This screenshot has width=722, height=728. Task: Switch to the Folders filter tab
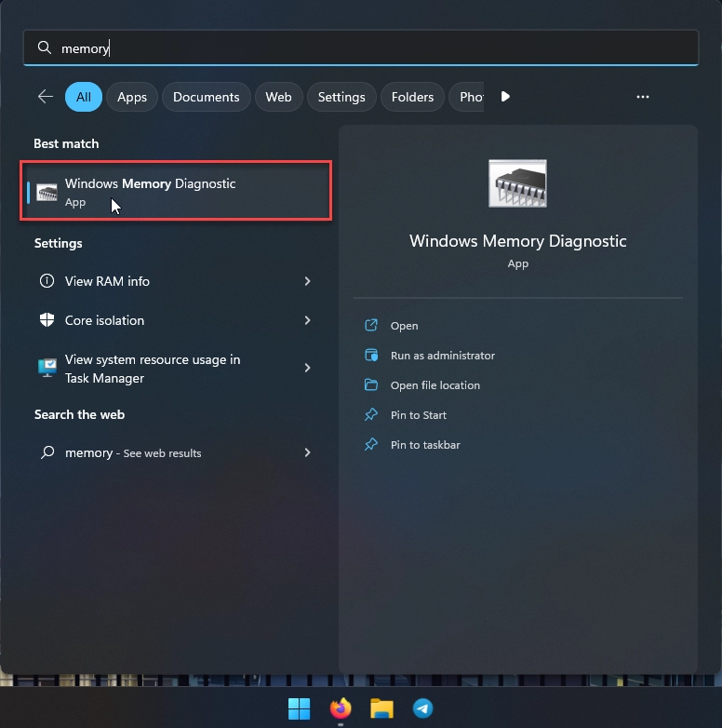pos(412,97)
